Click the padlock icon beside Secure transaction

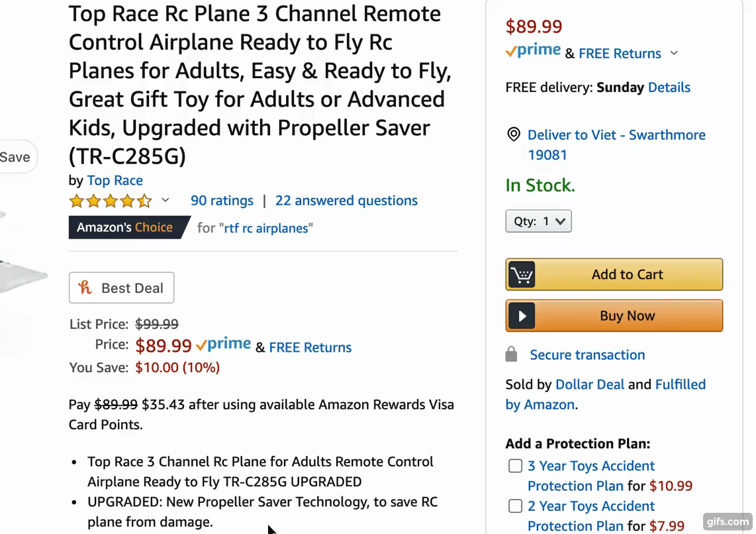512,354
